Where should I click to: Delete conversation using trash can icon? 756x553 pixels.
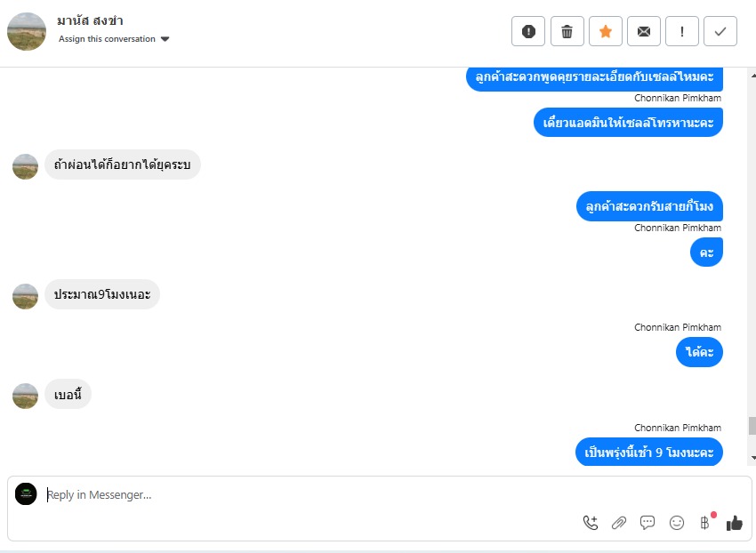point(567,31)
